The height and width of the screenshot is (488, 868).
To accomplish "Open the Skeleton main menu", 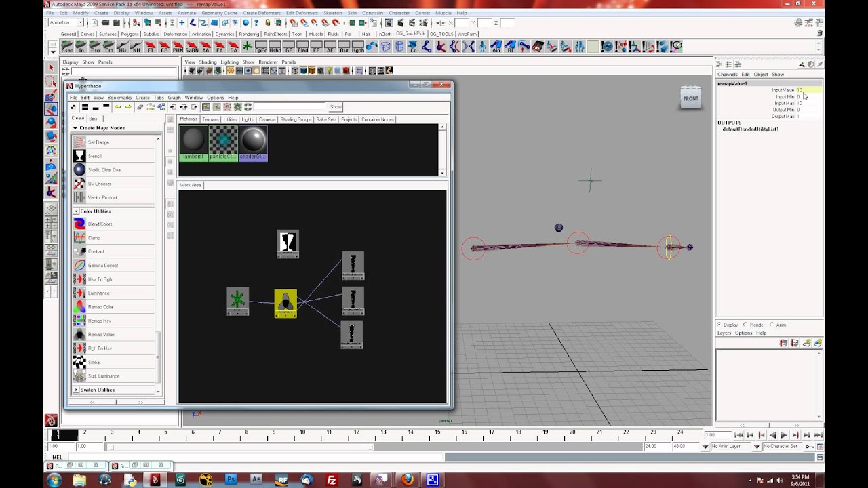I will [x=333, y=13].
